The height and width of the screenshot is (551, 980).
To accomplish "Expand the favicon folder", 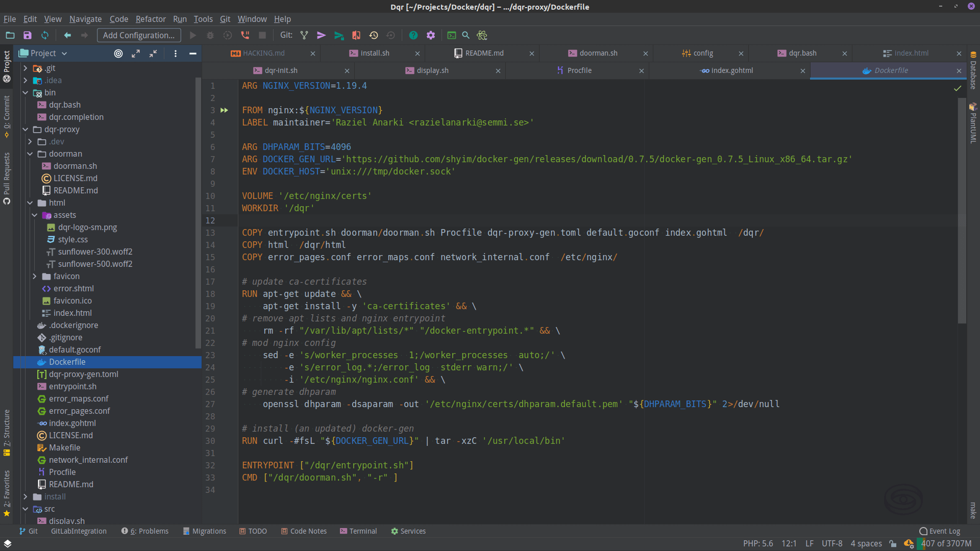I will coord(35,276).
